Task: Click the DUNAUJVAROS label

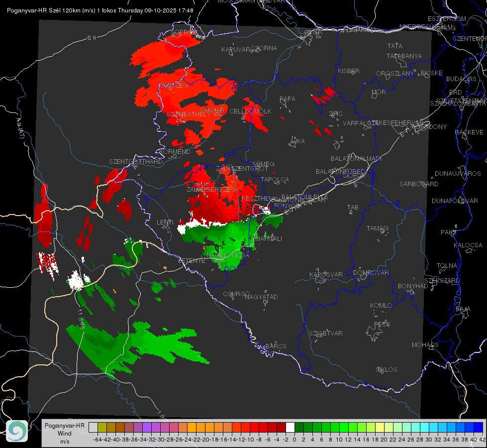Action: point(458,174)
